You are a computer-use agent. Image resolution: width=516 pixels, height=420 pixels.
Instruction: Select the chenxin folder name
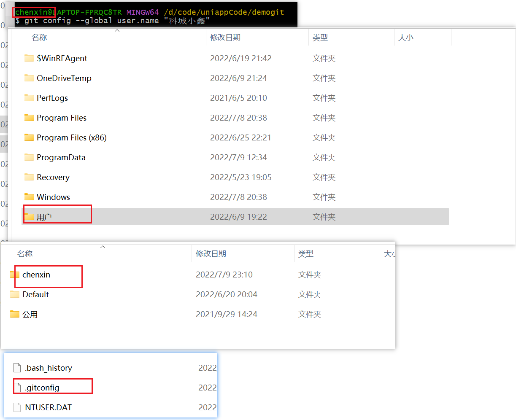tap(36, 275)
